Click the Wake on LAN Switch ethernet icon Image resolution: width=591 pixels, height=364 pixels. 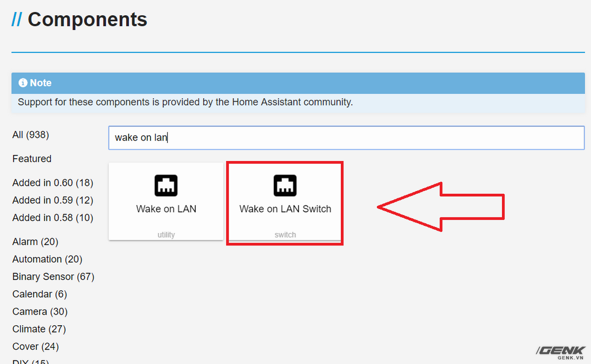click(285, 185)
